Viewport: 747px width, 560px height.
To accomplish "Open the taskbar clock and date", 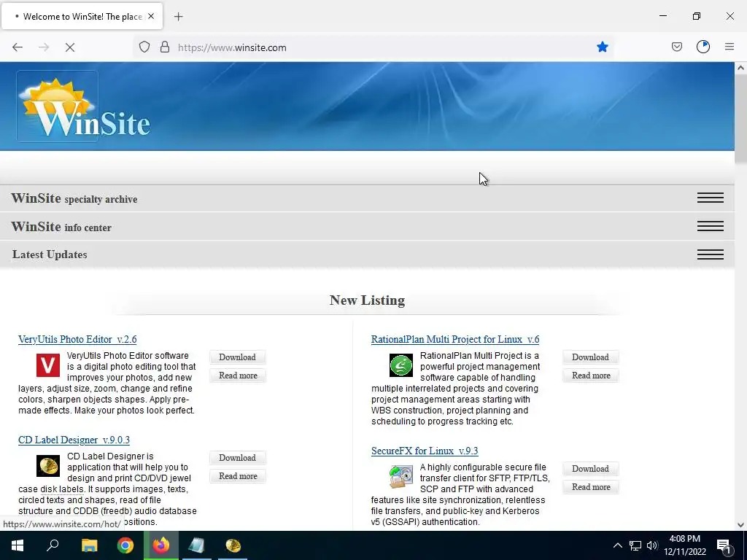I will (685, 545).
